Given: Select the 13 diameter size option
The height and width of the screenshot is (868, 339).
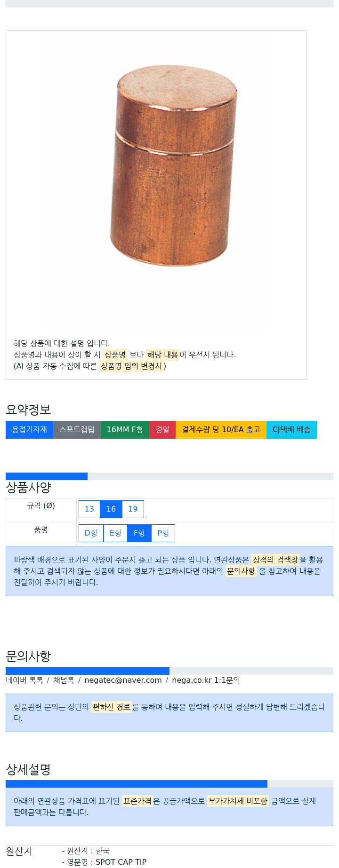Looking at the screenshot, I should point(89,509).
